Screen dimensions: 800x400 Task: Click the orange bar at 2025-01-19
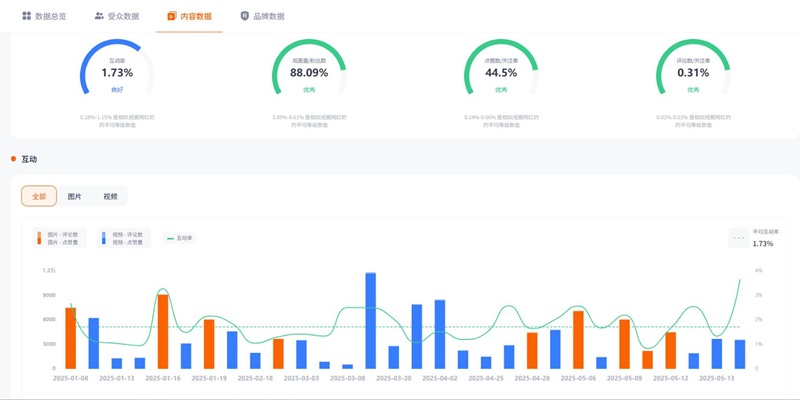[209, 344]
